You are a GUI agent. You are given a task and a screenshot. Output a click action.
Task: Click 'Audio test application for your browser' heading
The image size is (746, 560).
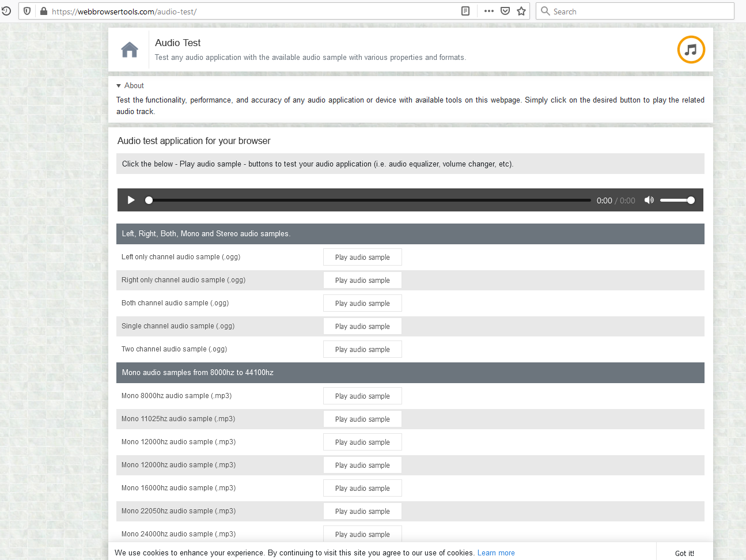point(194,141)
